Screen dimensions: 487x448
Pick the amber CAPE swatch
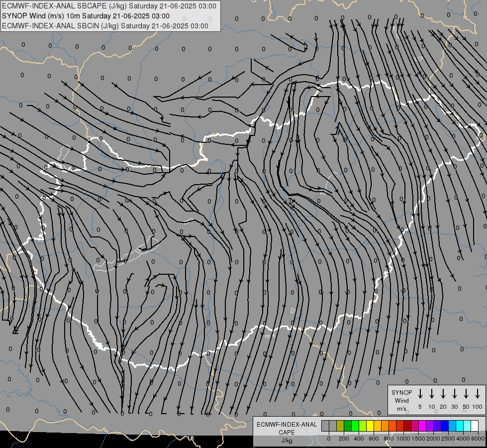click(x=378, y=426)
